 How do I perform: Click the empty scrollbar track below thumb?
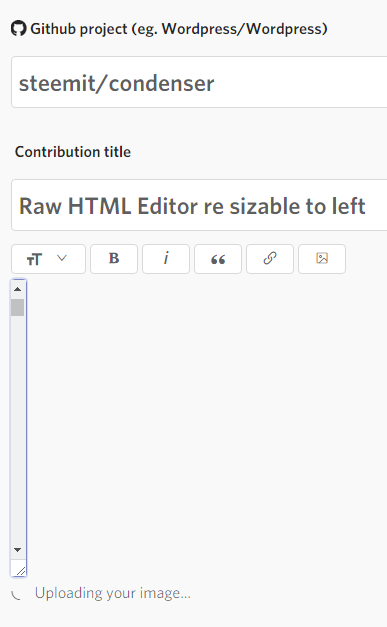(x=18, y=428)
